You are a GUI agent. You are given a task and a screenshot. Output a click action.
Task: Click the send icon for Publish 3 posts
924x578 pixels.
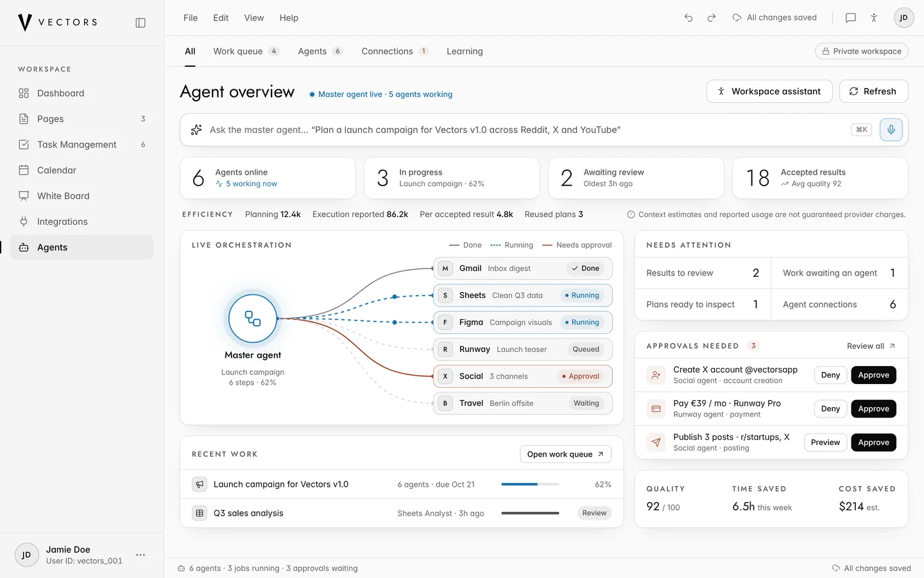pyautogui.click(x=656, y=442)
